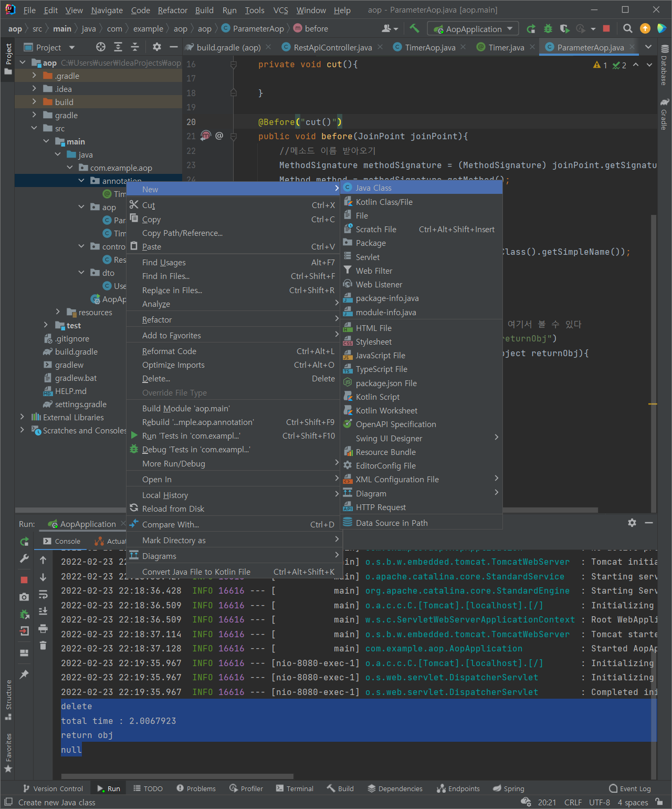Toggle read-only lock icon in status bar

(x=658, y=802)
